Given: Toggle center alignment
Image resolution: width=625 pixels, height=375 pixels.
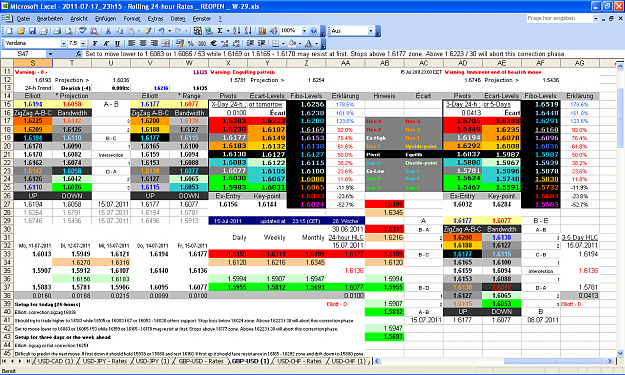Looking at the screenshot, I should (143, 43).
